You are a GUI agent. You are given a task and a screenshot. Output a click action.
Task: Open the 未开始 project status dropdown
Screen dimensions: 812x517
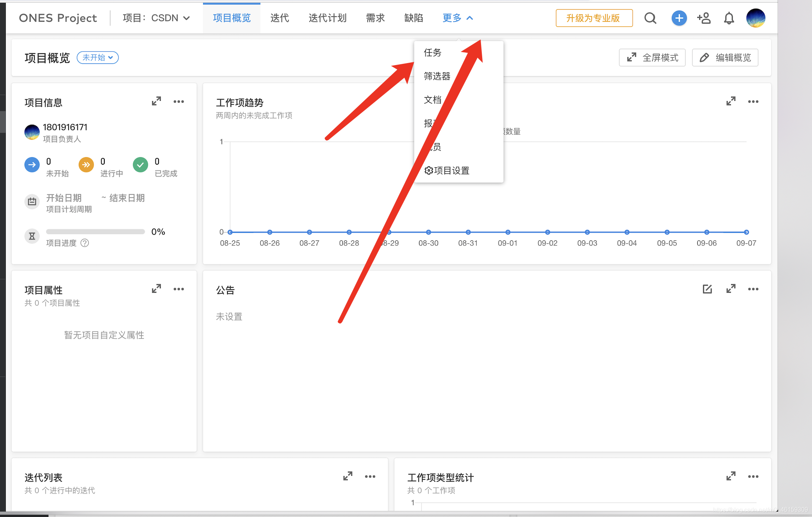98,58
